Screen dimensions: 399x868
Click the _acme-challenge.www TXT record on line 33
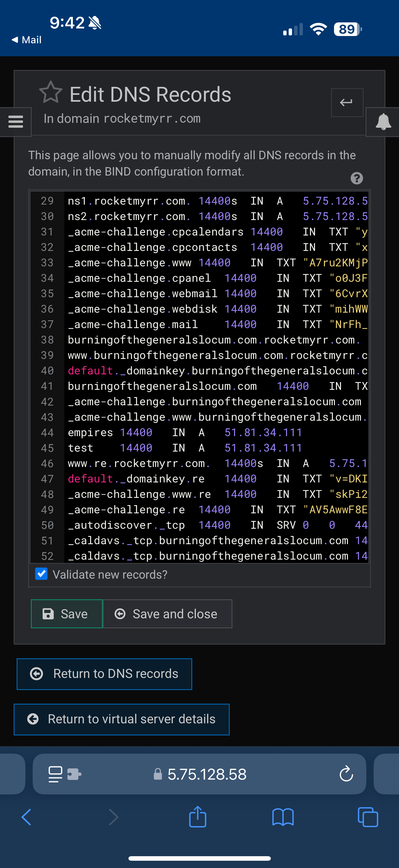217,263
